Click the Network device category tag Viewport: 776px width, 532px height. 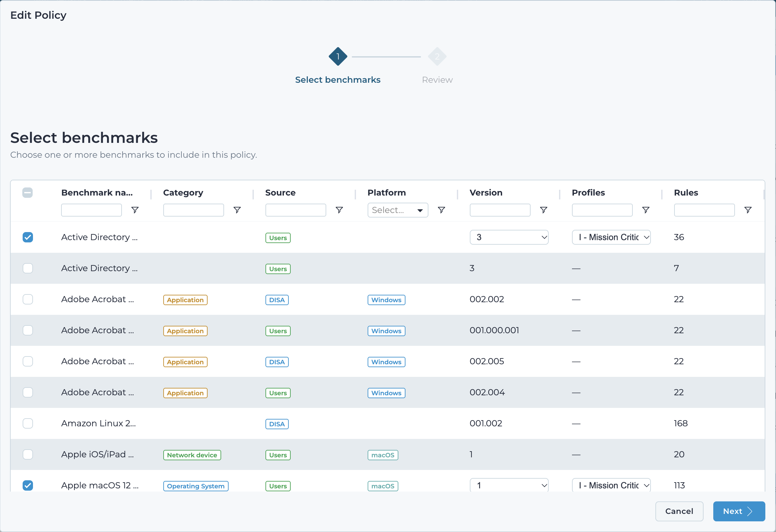(x=192, y=455)
